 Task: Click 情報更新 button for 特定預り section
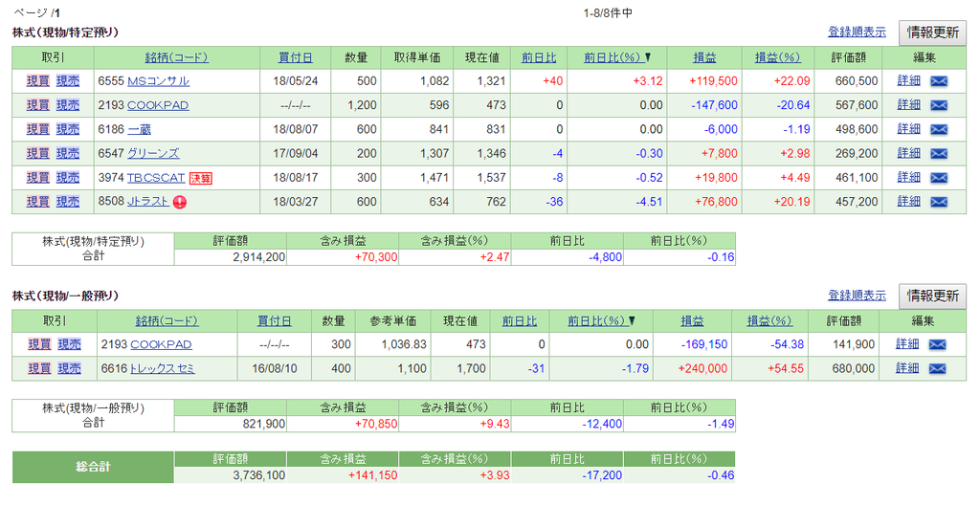pyautogui.click(x=932, y=33)
